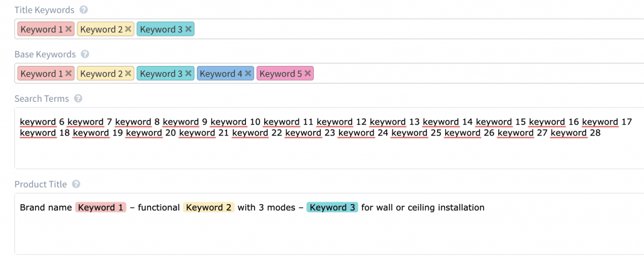Remove Keyword 2 from Base Keywords
This screenshot has height=260, width=644.
128,73
